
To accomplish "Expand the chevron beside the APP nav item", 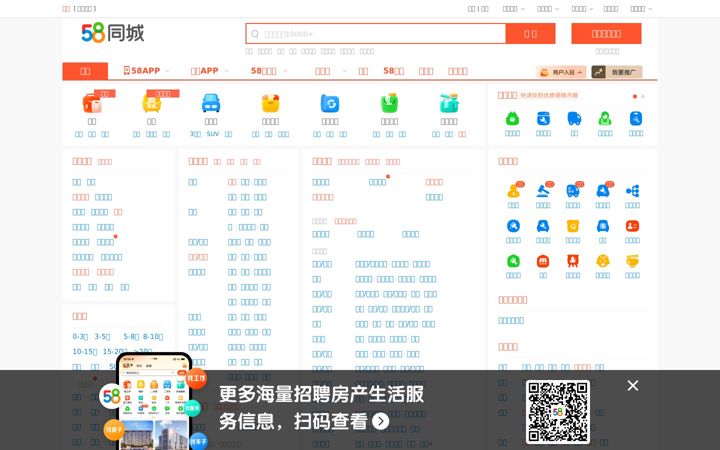I will click(x=226, y=71).
